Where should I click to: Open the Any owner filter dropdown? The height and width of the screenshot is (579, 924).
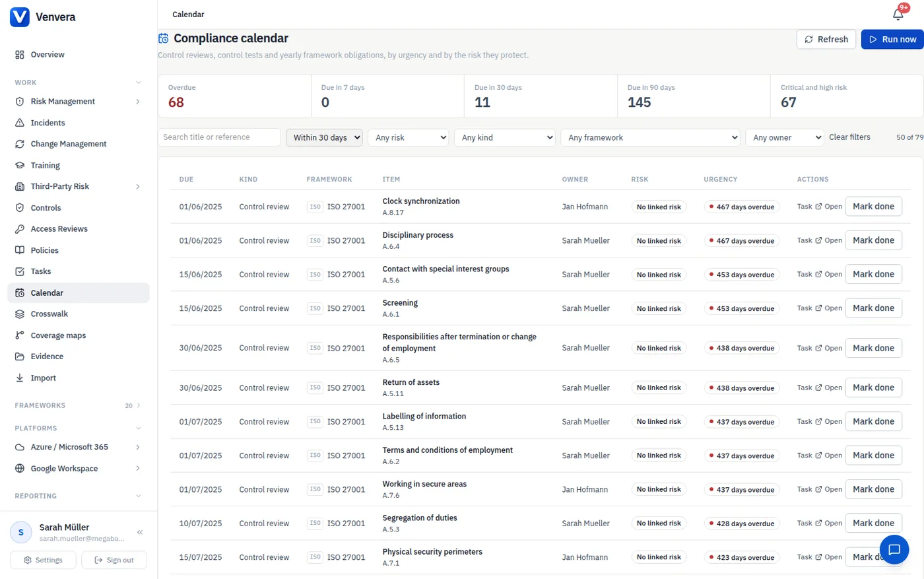pos(785,137)
